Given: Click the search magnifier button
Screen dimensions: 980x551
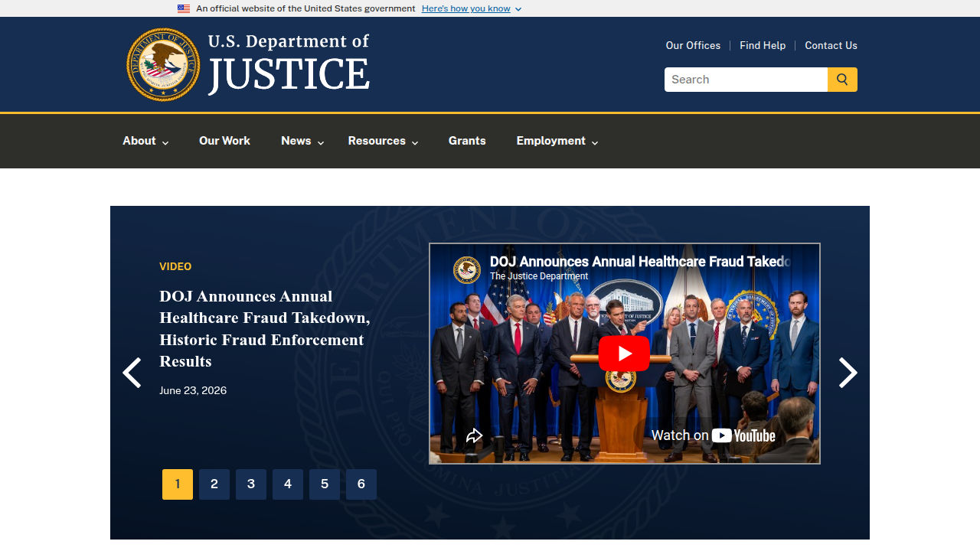Looking at the screenshot, I should pos(842,80).
